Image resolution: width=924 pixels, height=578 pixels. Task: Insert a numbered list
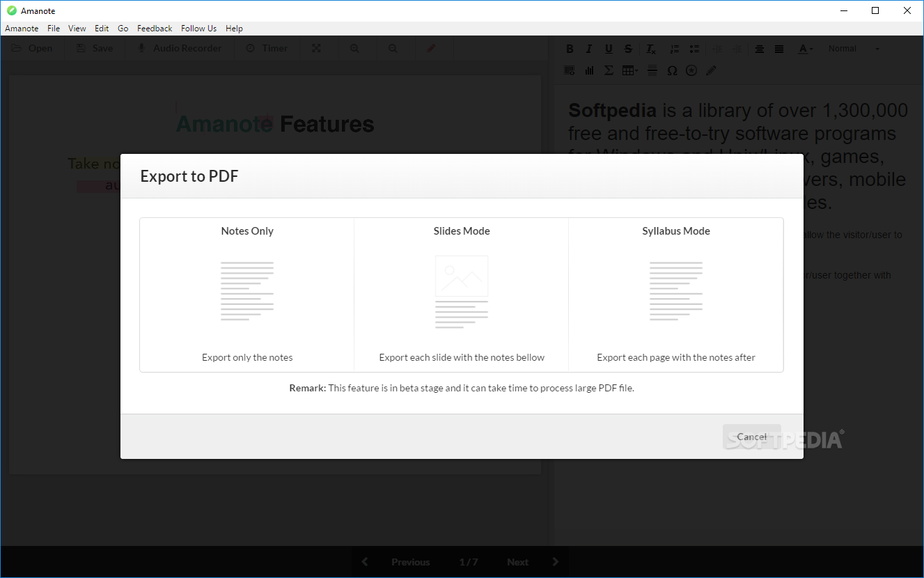tap(674, 49)
